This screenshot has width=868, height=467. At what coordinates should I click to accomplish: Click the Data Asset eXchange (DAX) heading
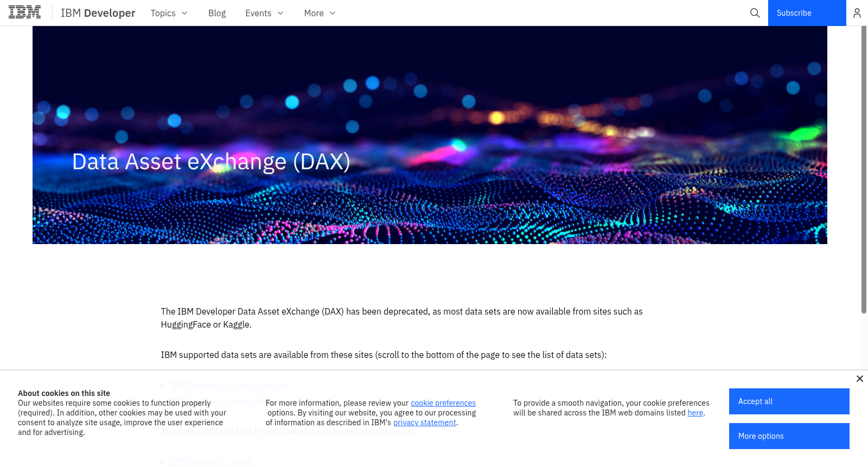(211, 162)
